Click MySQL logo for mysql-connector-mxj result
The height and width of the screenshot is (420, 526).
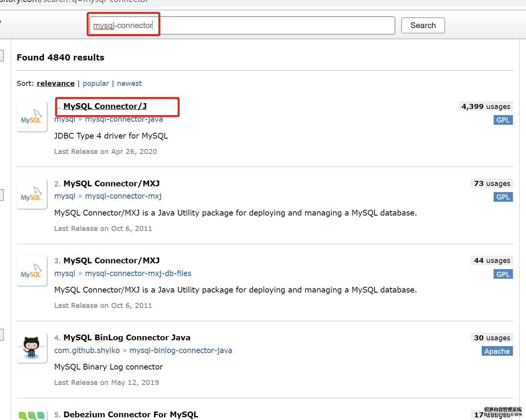32,194
